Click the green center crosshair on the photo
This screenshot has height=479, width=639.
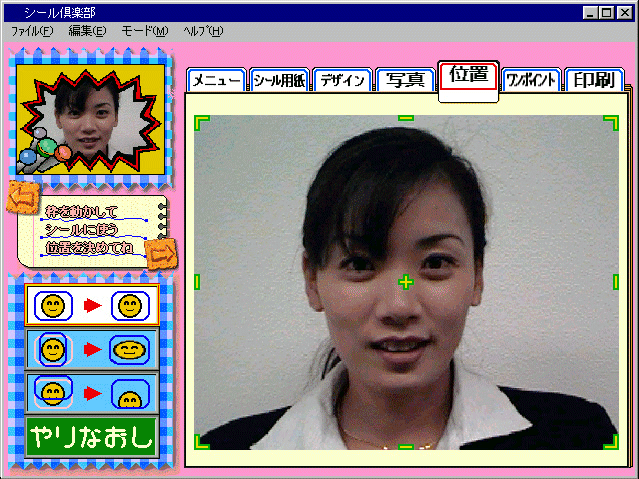click(x=406, y=283)
